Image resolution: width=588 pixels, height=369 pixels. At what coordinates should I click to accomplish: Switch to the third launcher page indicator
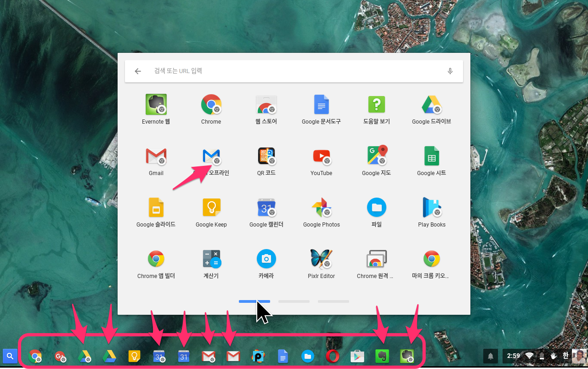coord(334,301)
